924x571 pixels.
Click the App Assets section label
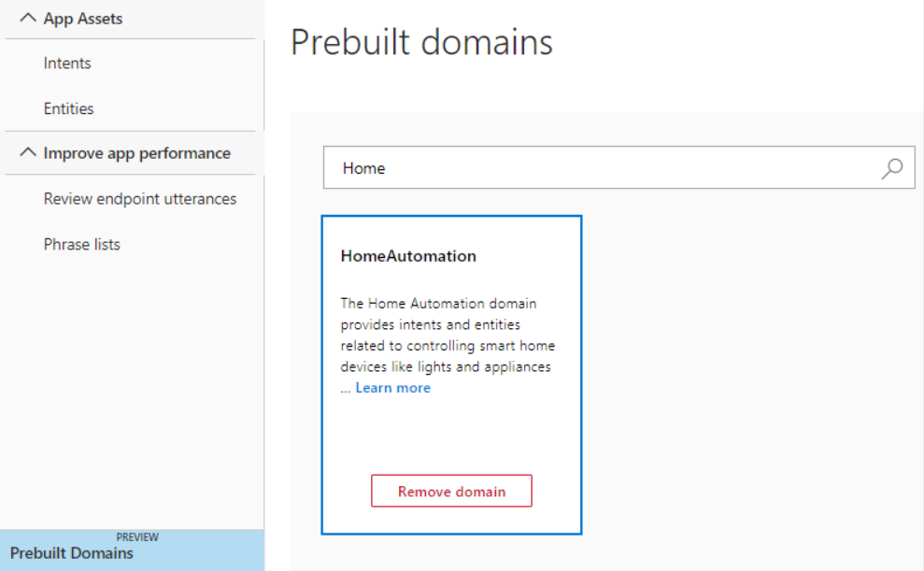[x=82, y=19]
